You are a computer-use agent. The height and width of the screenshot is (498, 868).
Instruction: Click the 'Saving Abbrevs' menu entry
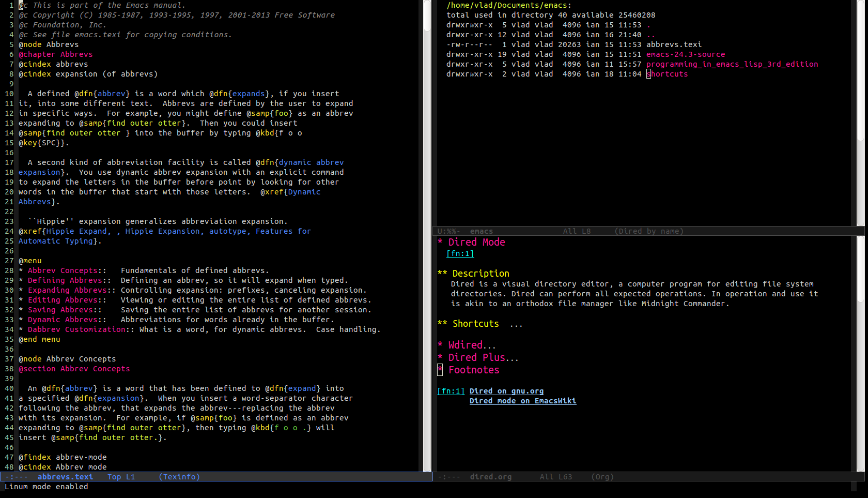point(60,310)
